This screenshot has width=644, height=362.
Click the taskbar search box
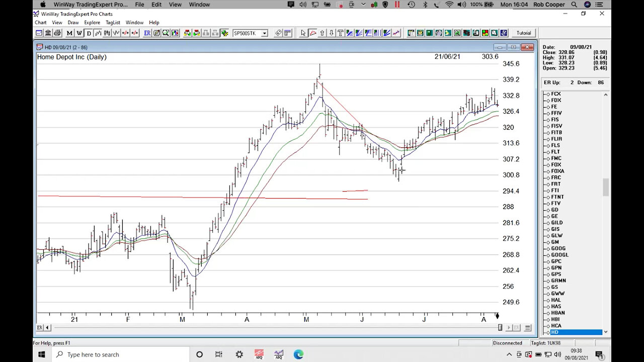coord(121,354)
